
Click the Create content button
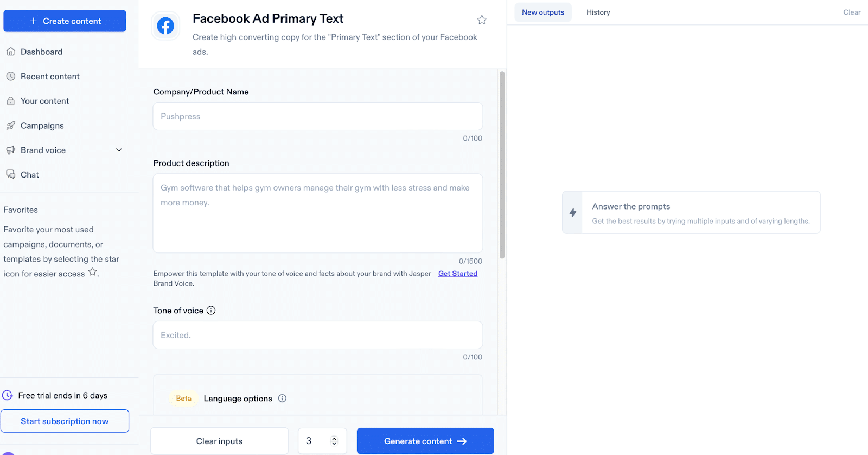point(65,21)
